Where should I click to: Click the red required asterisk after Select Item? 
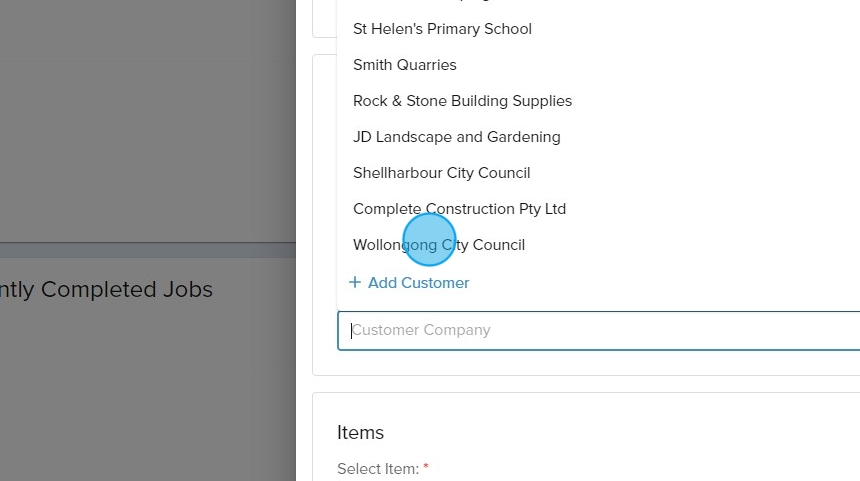pyautogui.click(x=426, y=468)
